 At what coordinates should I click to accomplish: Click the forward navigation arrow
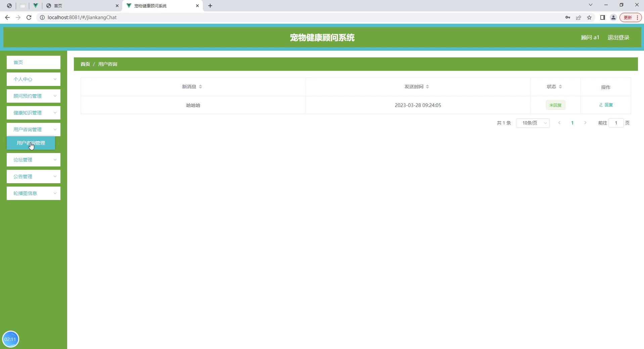click(18, 17)
